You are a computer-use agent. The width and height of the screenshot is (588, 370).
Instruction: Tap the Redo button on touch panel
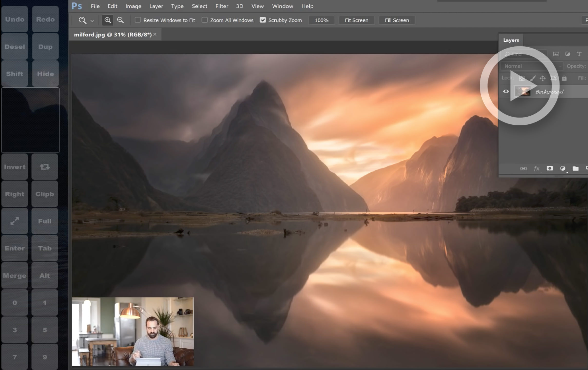tap(45, 19)
